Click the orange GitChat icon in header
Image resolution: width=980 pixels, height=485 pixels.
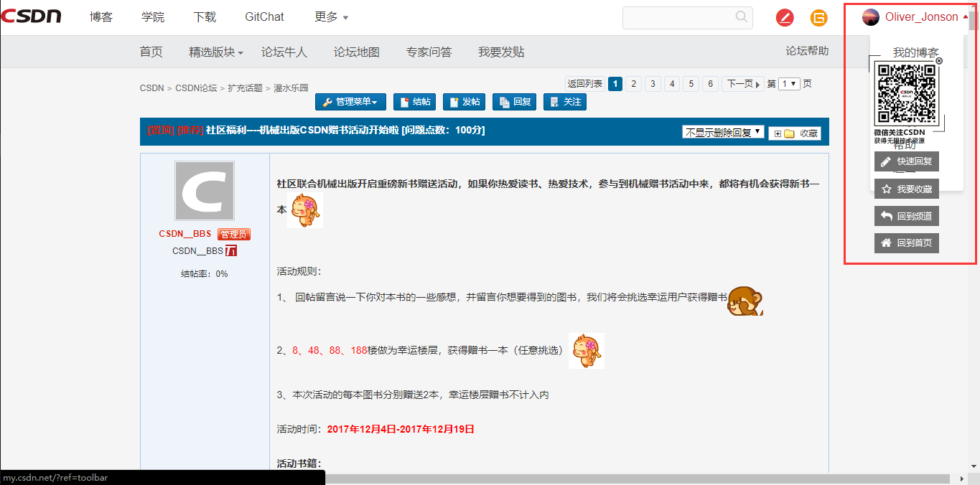[x=818, y=18]
